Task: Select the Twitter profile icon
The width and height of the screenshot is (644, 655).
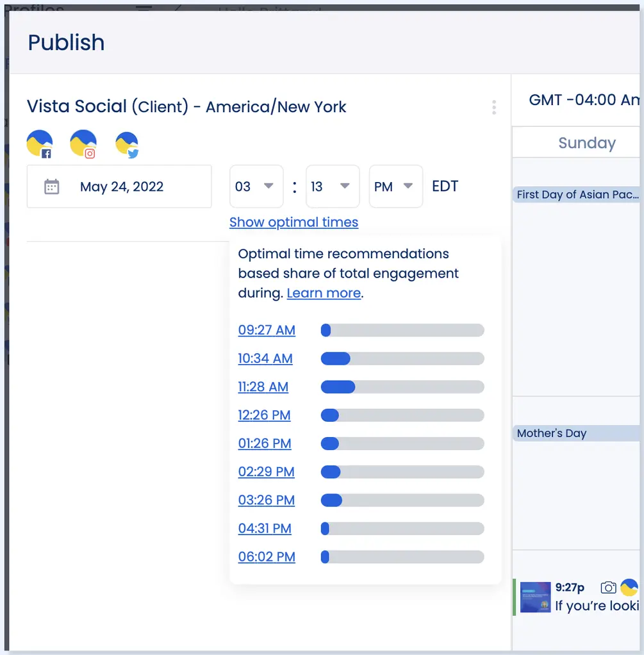Action: coord(127,144)
